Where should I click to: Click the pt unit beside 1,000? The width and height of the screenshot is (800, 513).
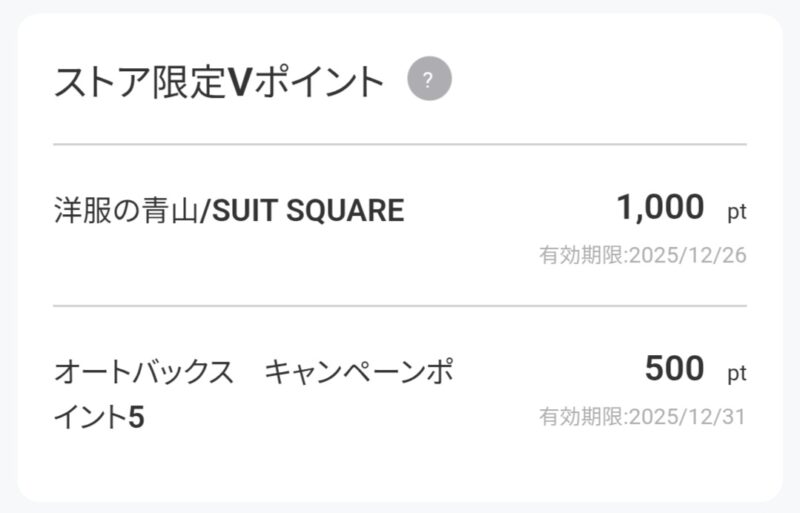click(x=737, y=212)
